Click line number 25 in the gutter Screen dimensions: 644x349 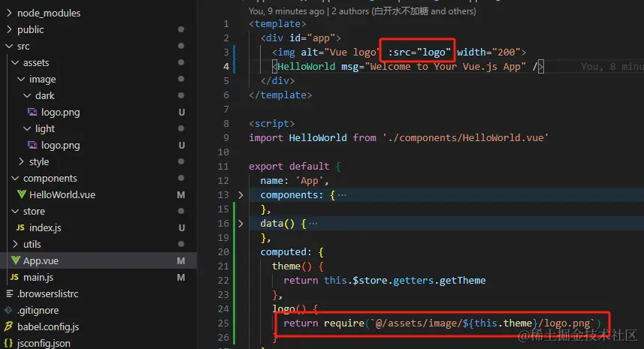pyautogui.click(x=223, y=323)
